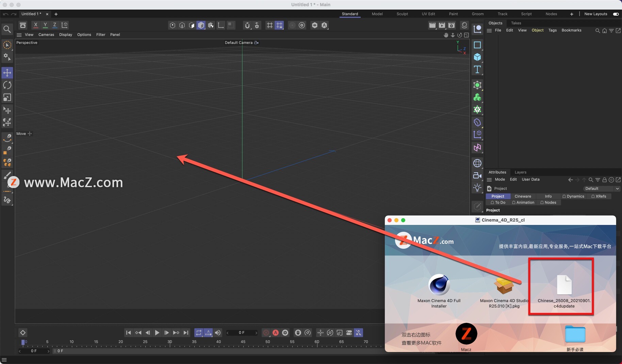Close the Untitled 1 document tab
The image size is (622, 364).
[47, 14]
